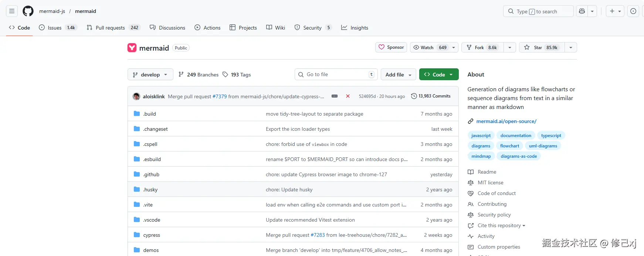Open the mermaid.ai/open-source link
Viewport: 644px width, 256px height.
click(x=506, y=121)
